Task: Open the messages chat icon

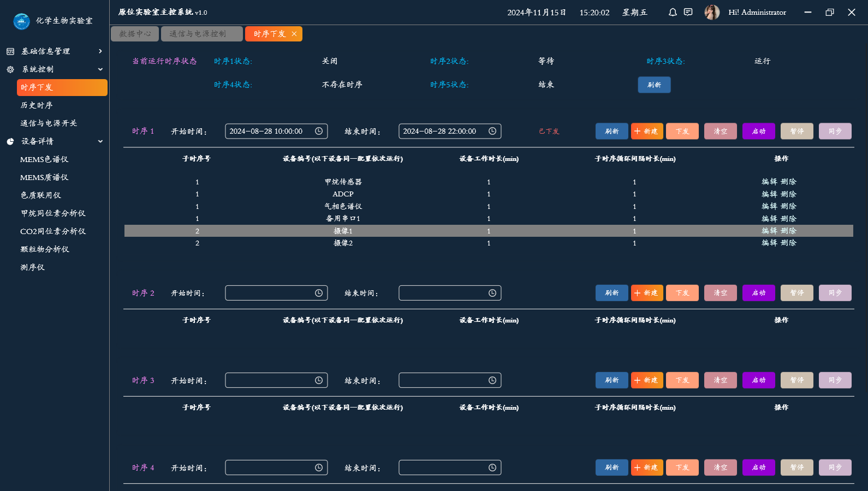Action: tap(688, 12)
